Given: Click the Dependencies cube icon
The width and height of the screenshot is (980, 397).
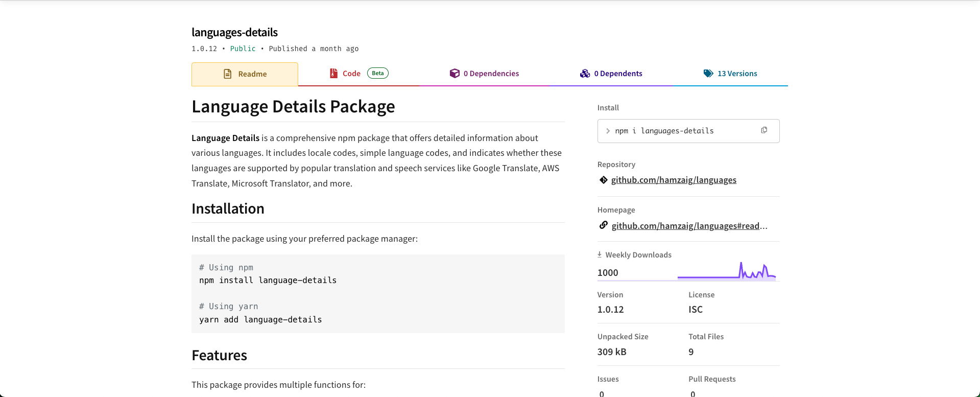Looking at the screenshot, I should click(x=455, y=74).
